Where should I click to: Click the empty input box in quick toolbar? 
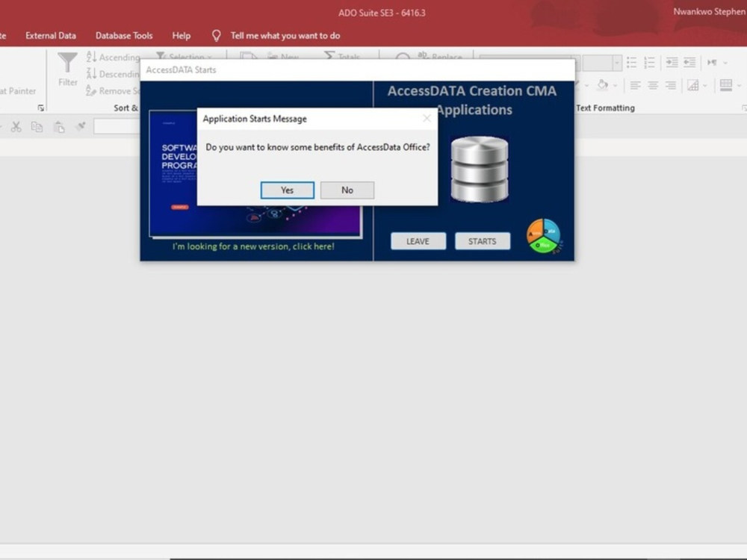tap(117, 127)
